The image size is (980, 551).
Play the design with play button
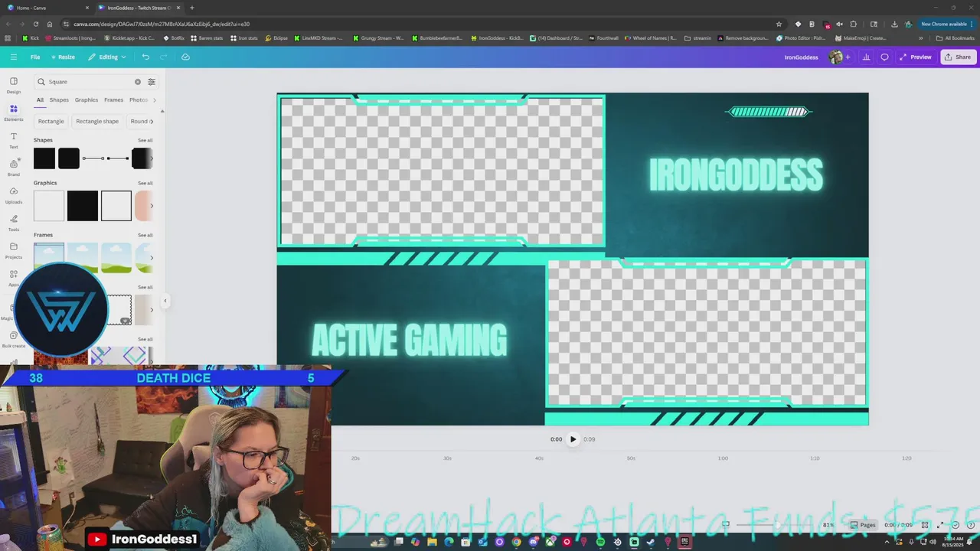[573, 439]
